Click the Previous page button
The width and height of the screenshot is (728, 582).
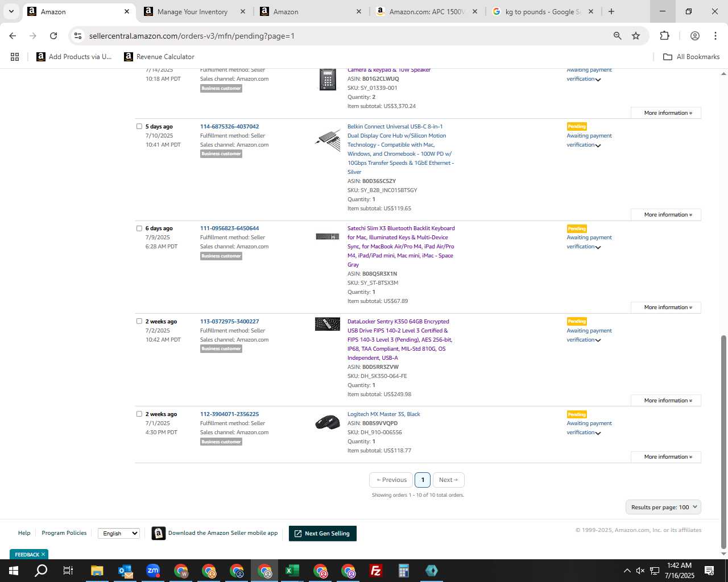pyautogui.click(x=391, y=480)
